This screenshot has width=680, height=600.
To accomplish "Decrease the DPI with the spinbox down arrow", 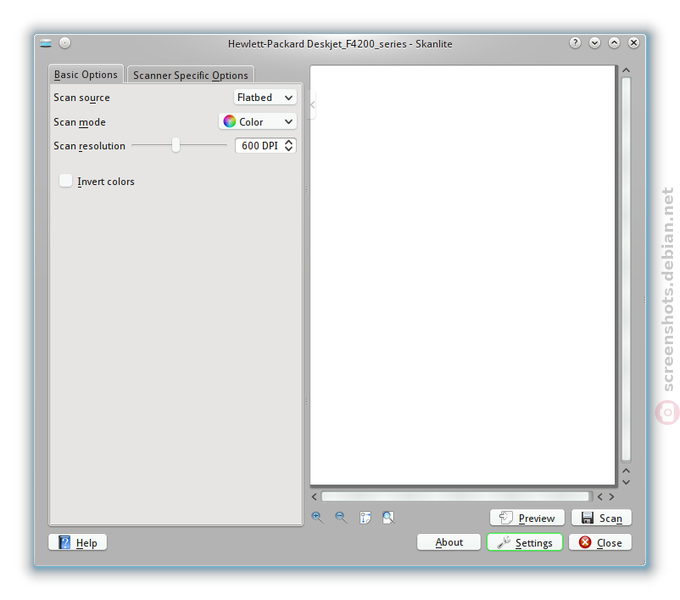I will click(x=289, y=149).
